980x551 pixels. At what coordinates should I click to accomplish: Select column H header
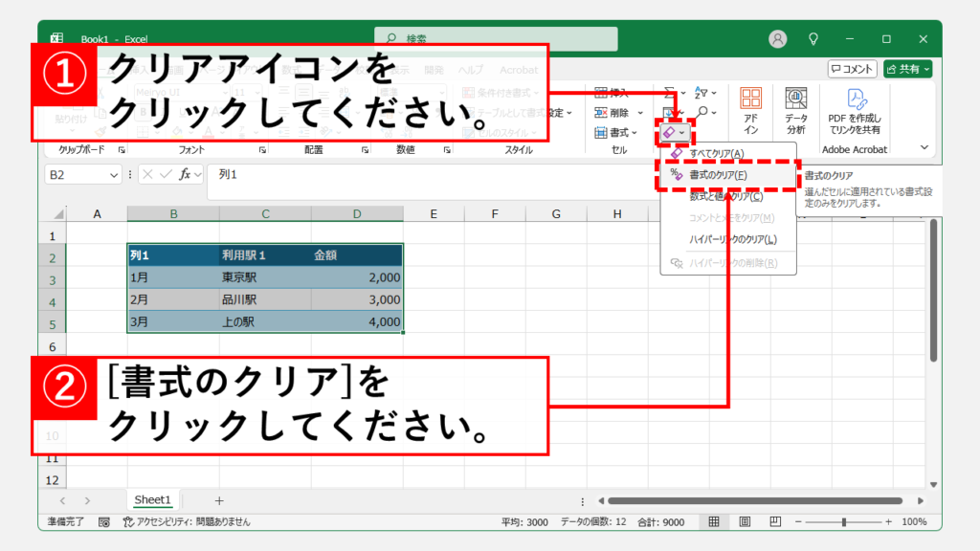pos(617,214)
